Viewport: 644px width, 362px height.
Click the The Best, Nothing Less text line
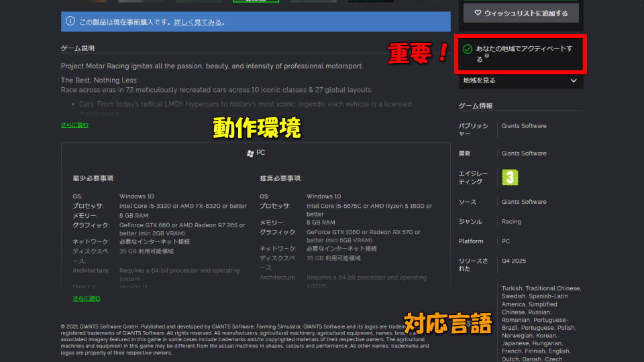99,80
